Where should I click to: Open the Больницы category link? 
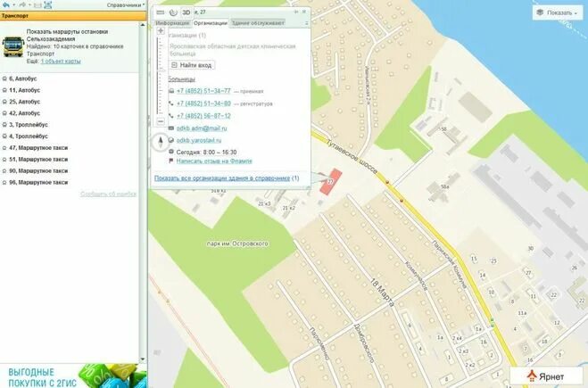tap(181, 79)
